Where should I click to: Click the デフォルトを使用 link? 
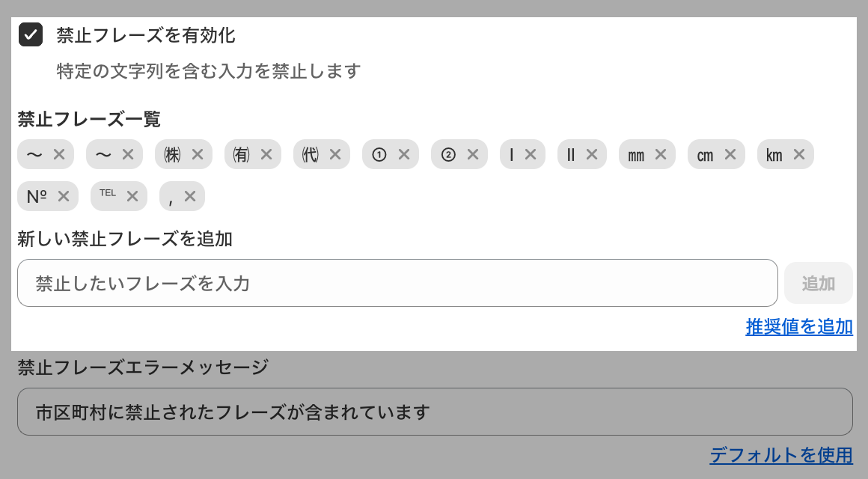point(781,454)
